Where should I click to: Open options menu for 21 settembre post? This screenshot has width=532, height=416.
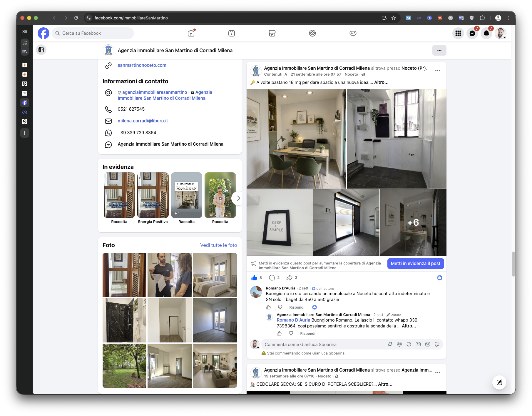coord(438,71)
